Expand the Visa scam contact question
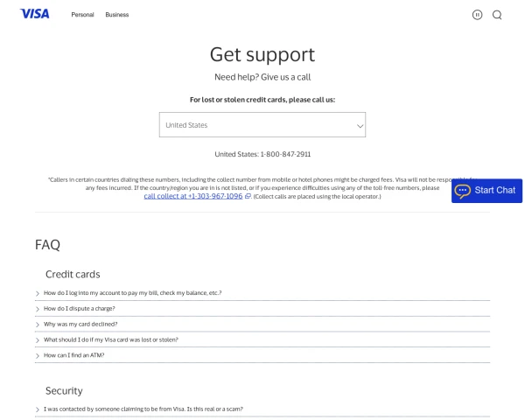 [262, 409]
